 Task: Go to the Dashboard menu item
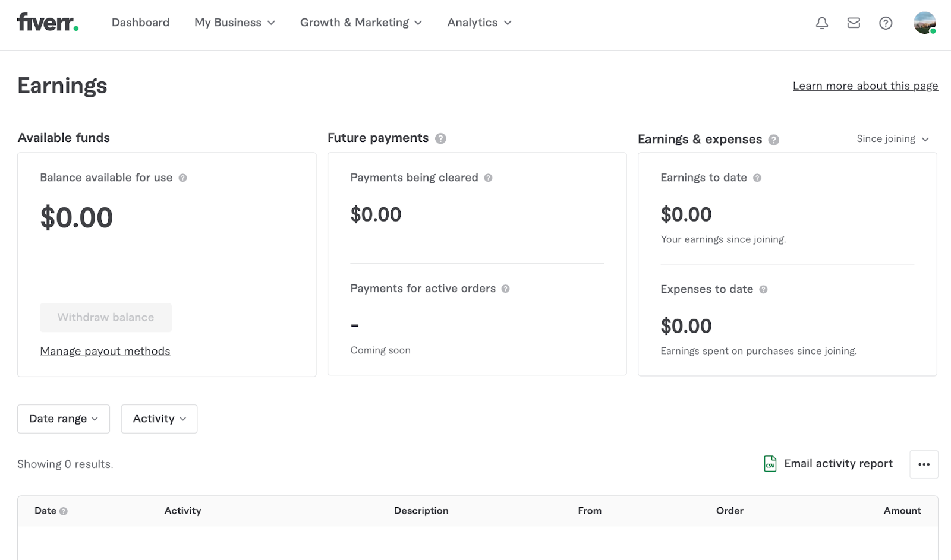[x=140, y=23]
